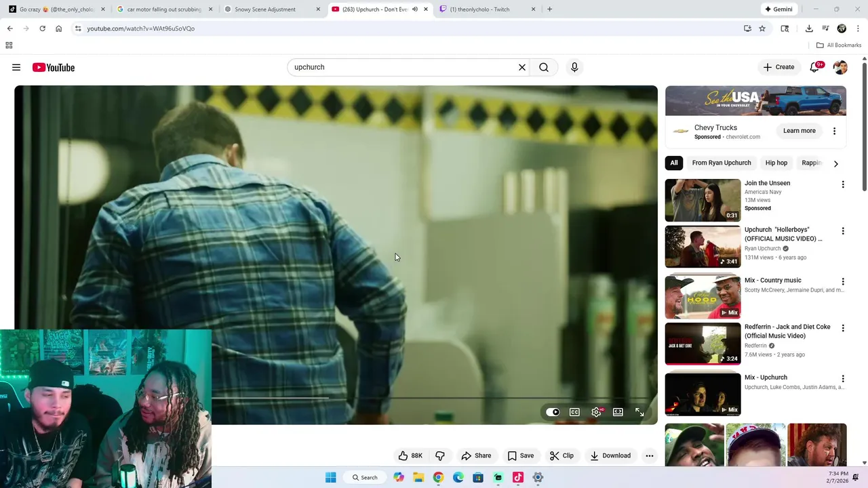Open the YouTube guide hamburger menu
Screen dimensions: 868x488
pyautogui.click(x=16, y=67)
